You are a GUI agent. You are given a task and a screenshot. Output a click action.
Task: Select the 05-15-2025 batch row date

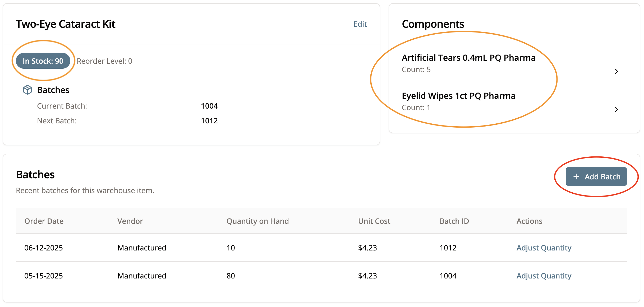44,276
